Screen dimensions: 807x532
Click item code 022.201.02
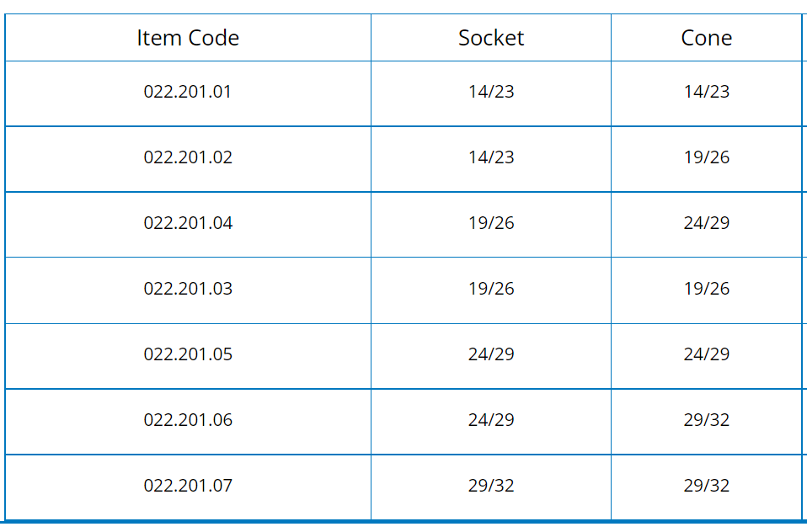tap(188, 157)
